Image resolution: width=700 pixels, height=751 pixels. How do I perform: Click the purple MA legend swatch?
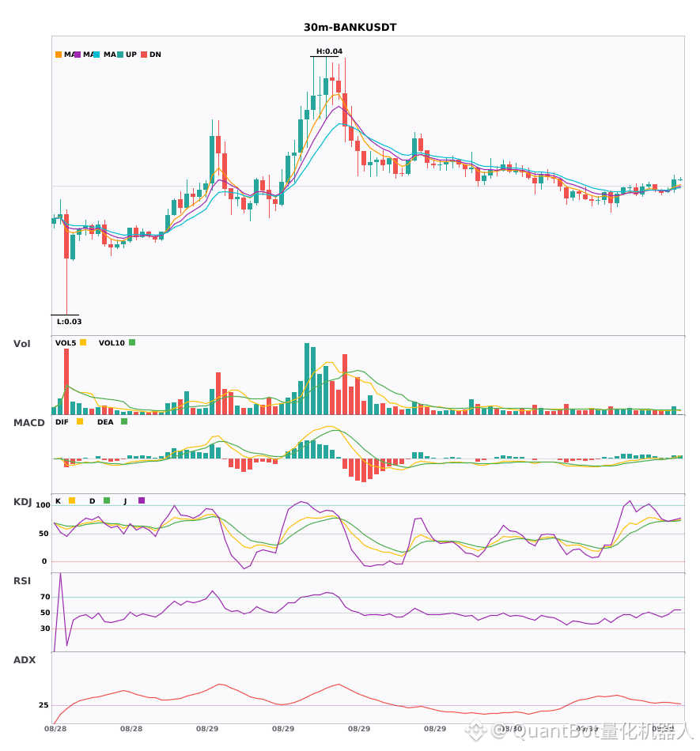(x=78, y=55)
